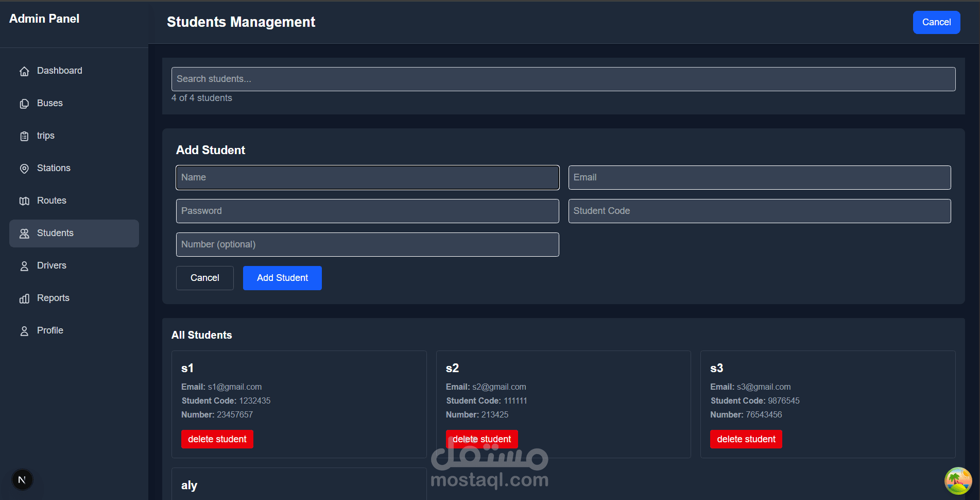Focus the Search students field
Screen dimensions: 980x500
pyautogui.click(x=563, y=79)
